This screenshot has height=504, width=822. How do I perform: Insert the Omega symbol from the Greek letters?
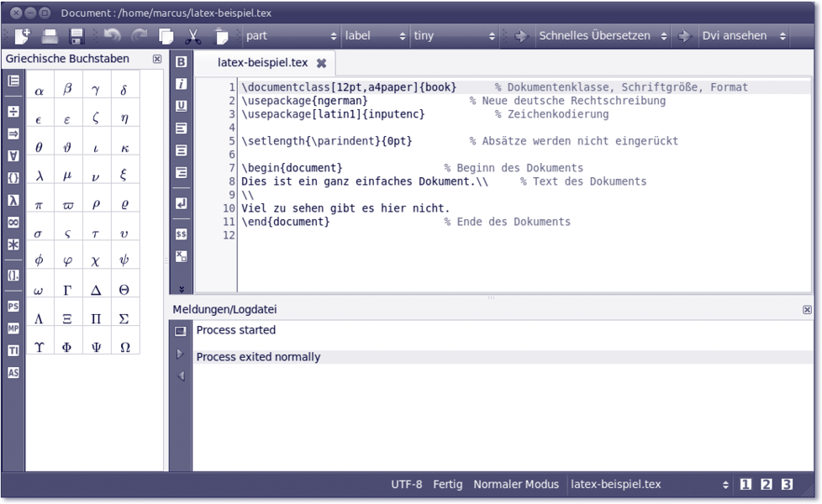pos(125,347)
